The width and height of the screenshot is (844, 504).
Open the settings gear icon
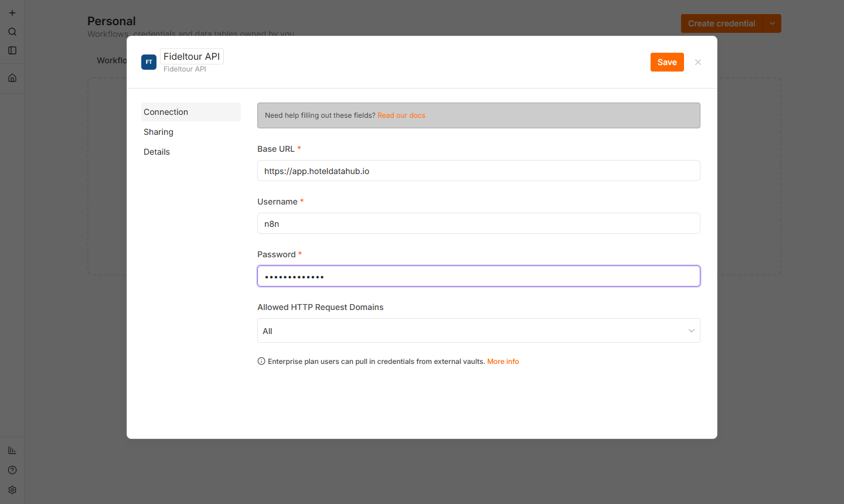tap(12, 490)
